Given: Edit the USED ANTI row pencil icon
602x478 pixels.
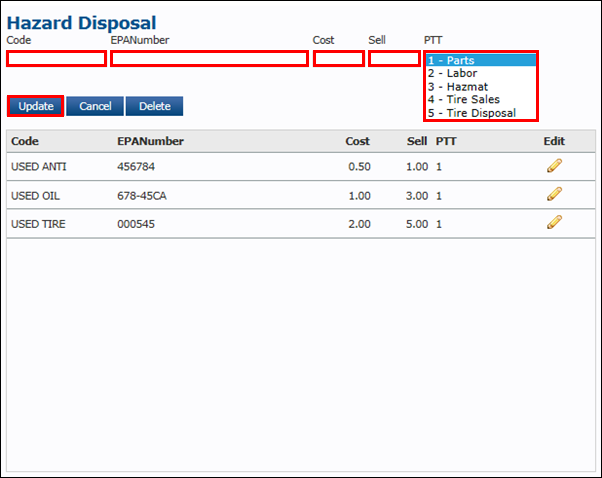Looking at the screenshot, I should tap(554, 166).
